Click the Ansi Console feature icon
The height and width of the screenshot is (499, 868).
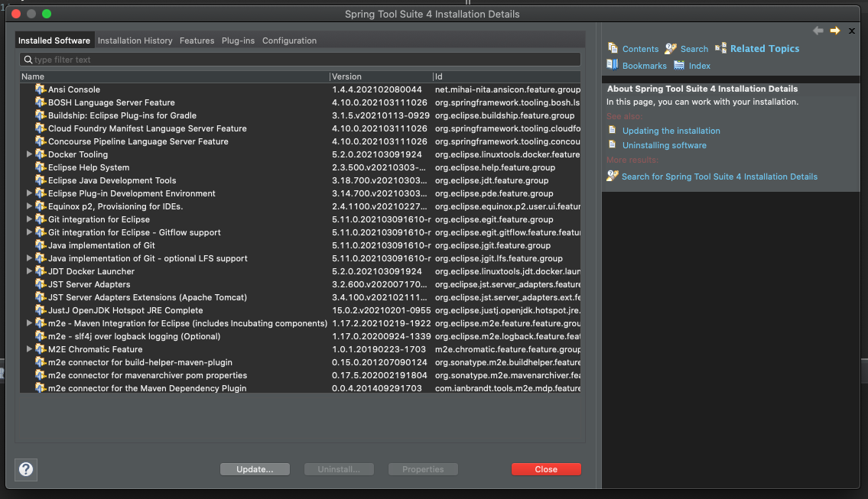(x=41, y=89)
